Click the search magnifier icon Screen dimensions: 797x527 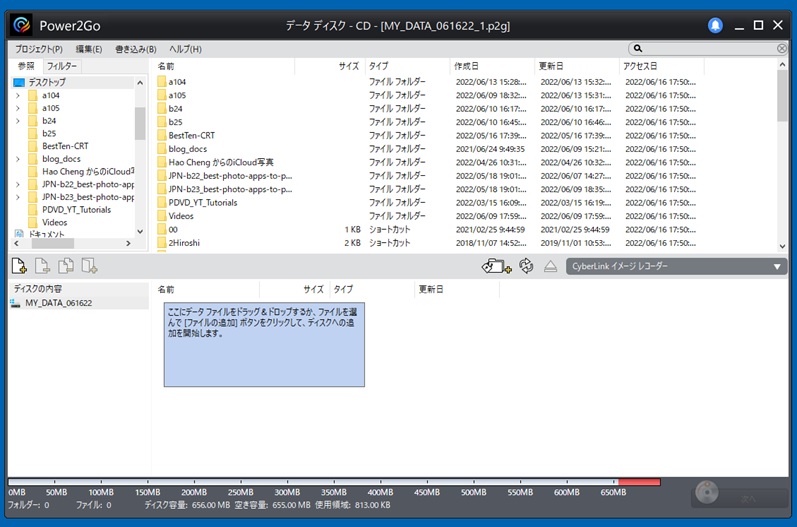(x=638, y=48)
